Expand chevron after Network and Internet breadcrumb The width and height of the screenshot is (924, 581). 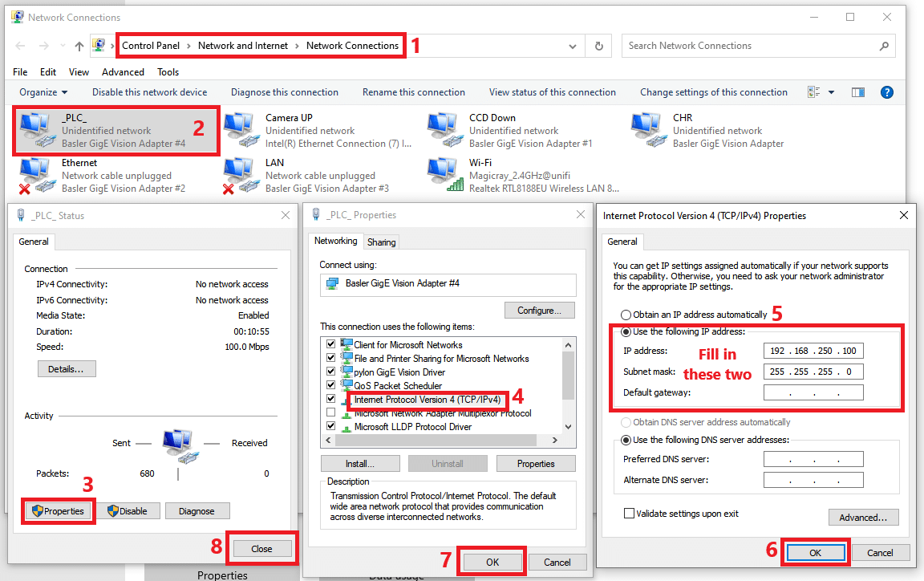point(297,46)
